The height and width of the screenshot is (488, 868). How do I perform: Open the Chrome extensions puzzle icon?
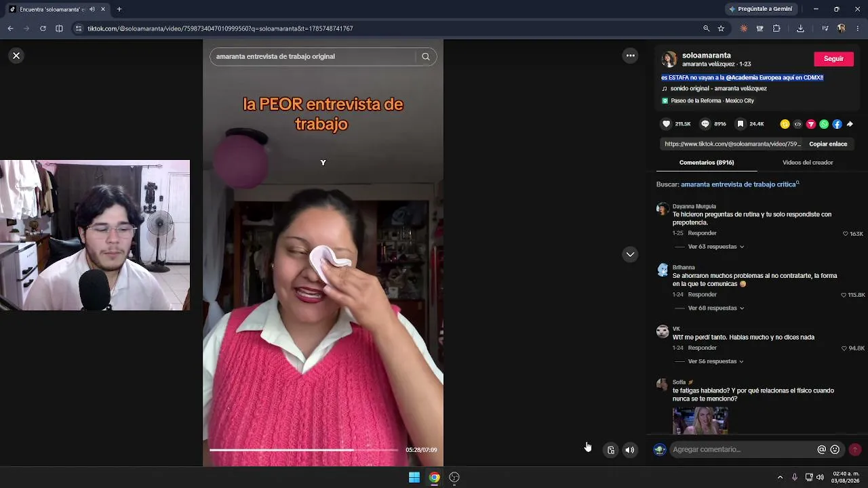pyautogui.click(x=776, y=28)
